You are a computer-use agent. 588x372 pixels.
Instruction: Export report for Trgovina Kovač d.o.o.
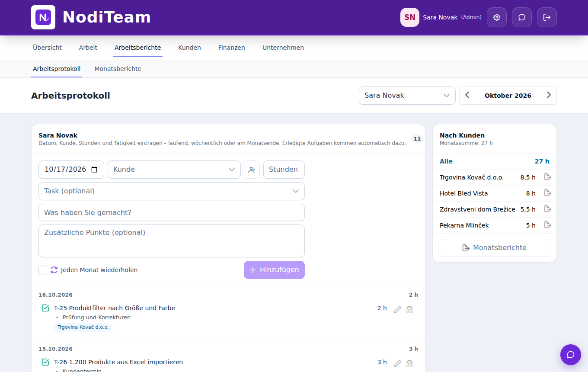547,177
